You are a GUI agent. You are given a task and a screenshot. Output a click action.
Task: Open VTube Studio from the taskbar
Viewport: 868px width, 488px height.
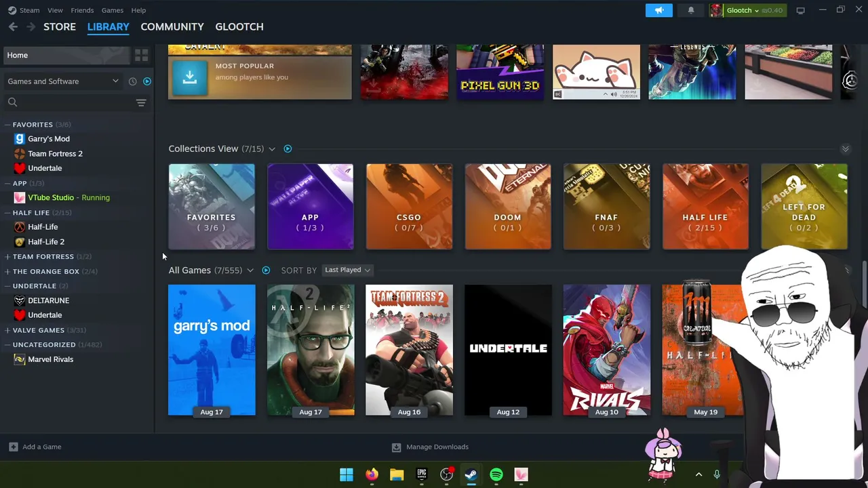(x=521, y=474)
